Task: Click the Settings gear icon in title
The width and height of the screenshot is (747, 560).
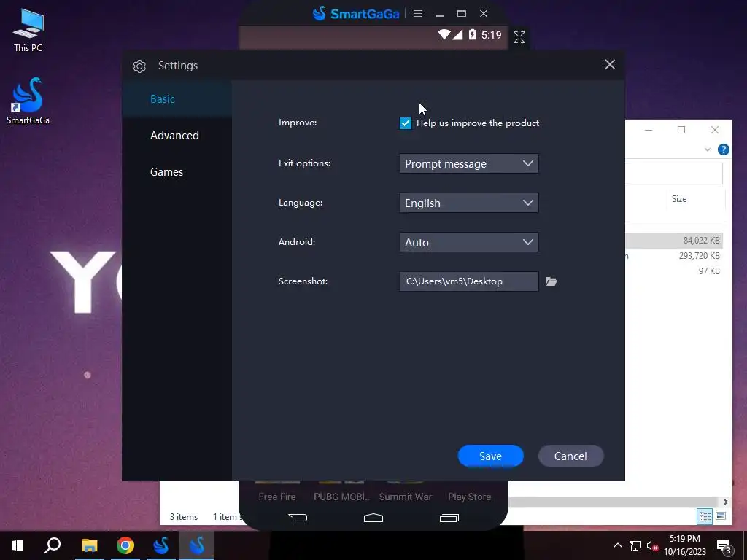Action: (139, 66)
